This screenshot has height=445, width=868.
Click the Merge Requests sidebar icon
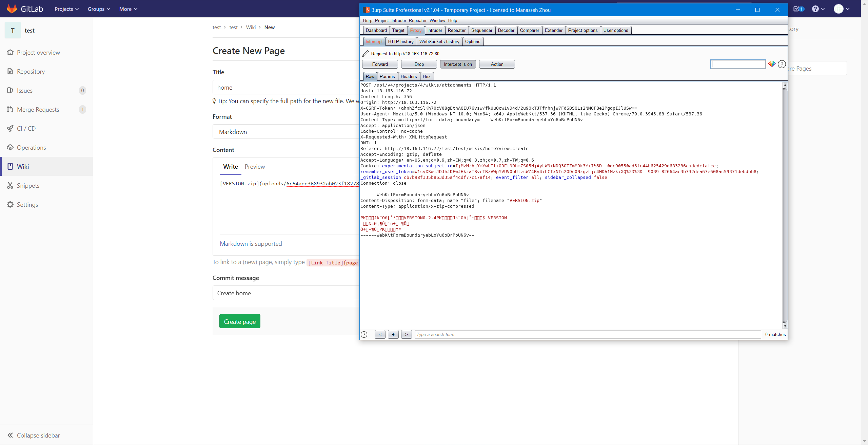pyautogui.click(x=10, y=109)
